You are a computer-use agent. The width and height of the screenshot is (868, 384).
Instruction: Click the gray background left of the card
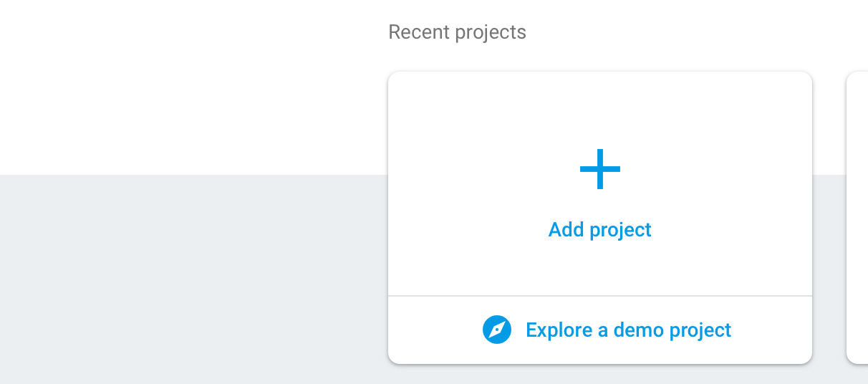click(193, 279)
